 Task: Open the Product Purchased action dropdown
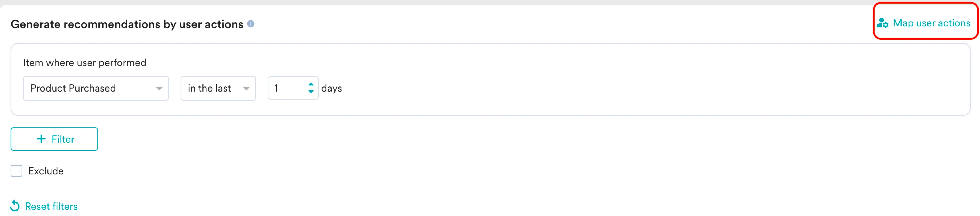pos(96,88)
